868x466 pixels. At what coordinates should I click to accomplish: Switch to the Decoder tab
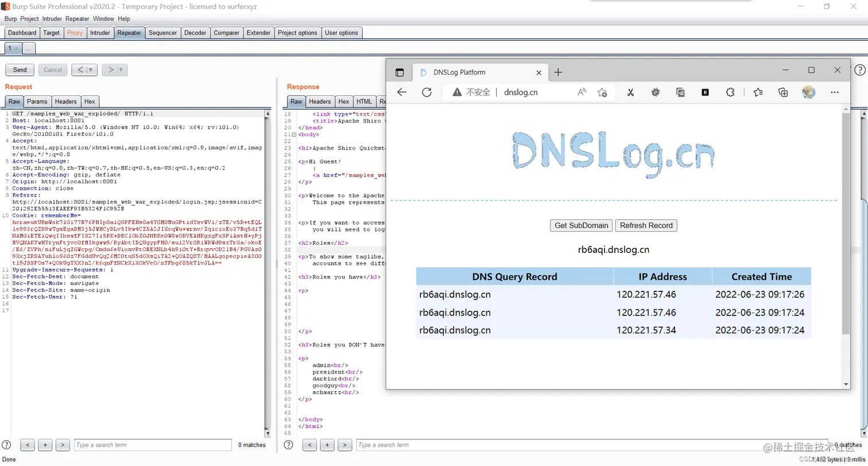pyautogui.click(x=195, y=33)
